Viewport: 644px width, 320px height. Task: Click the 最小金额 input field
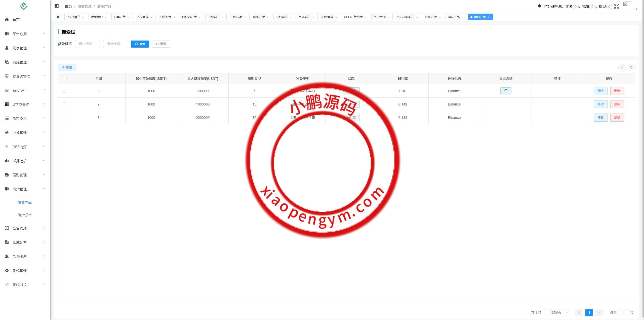click(88, 44)
